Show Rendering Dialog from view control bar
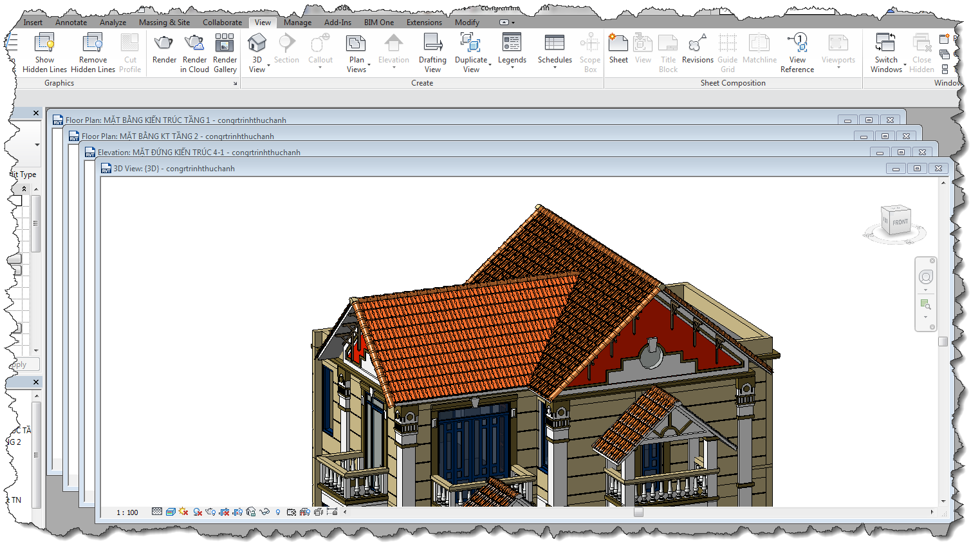Viewport: 980px width, 553px height. [210, 512]
